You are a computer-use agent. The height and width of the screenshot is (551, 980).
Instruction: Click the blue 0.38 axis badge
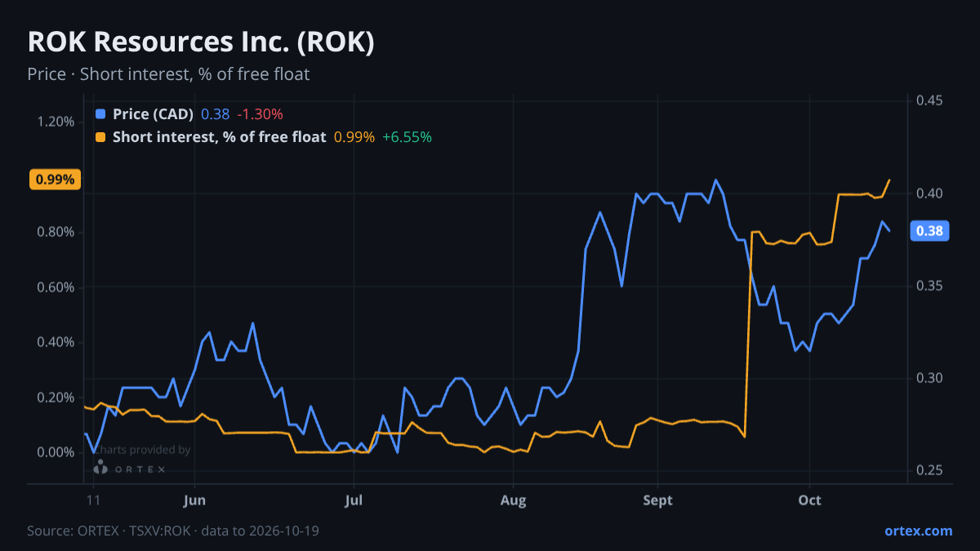click(x=929, y=231)
